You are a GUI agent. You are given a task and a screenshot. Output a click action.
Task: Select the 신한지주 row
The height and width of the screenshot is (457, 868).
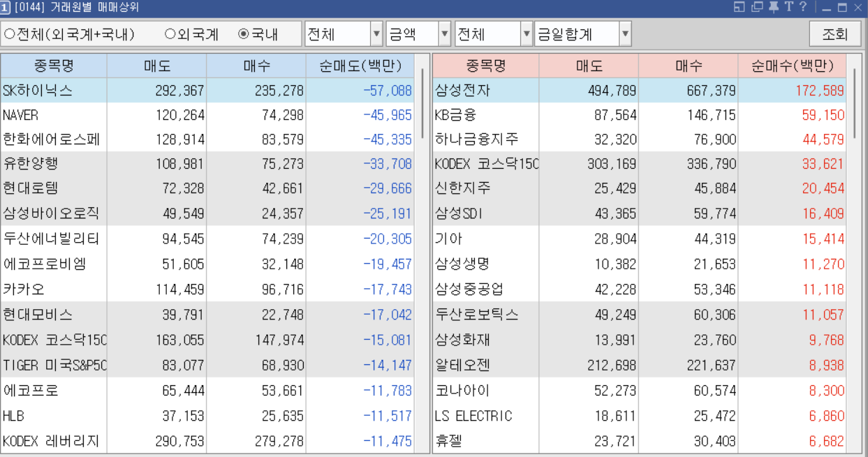point(639,188)
